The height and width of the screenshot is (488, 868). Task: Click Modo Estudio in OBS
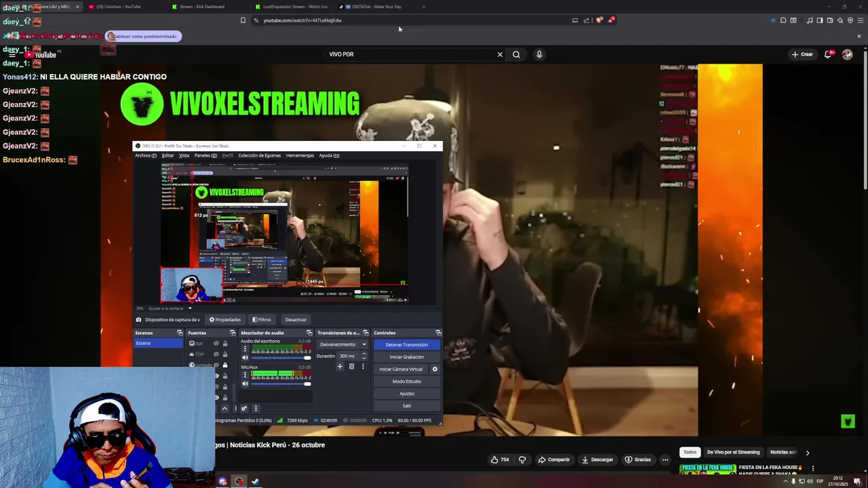pos(407,382)
